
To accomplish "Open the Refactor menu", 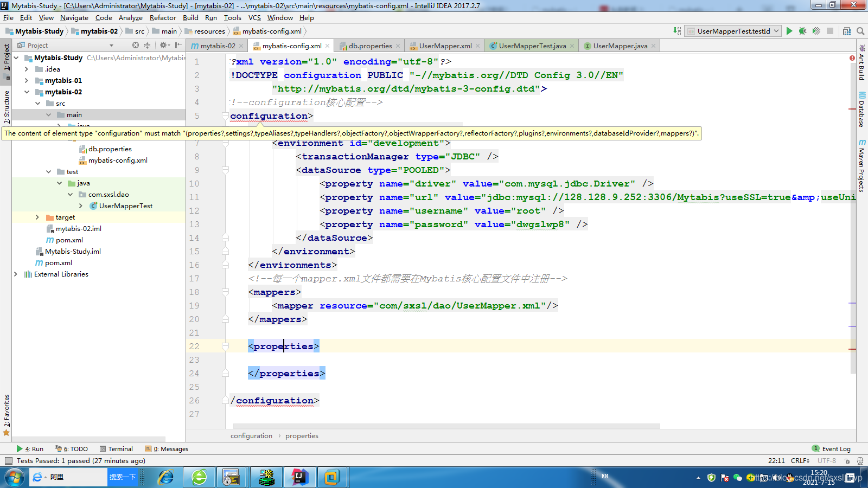I will [163, 17].
